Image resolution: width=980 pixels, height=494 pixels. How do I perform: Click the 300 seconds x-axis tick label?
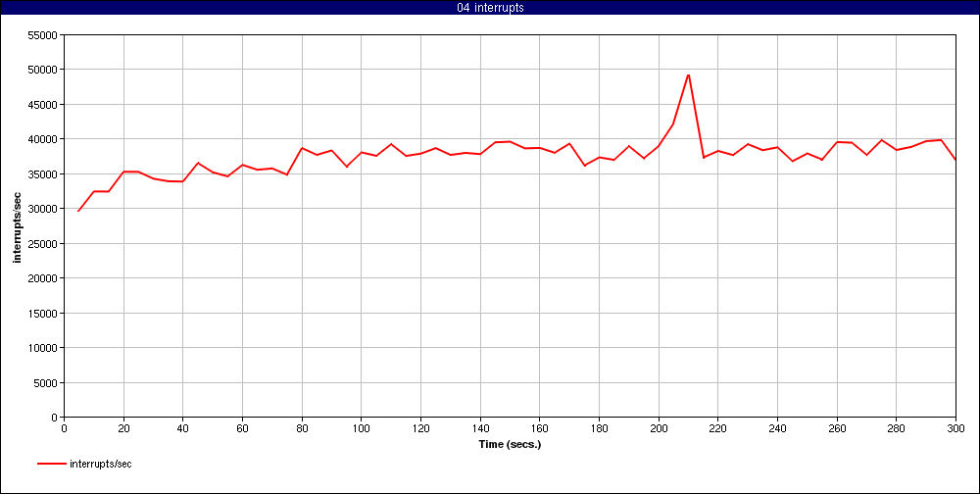tap(955, 428)
